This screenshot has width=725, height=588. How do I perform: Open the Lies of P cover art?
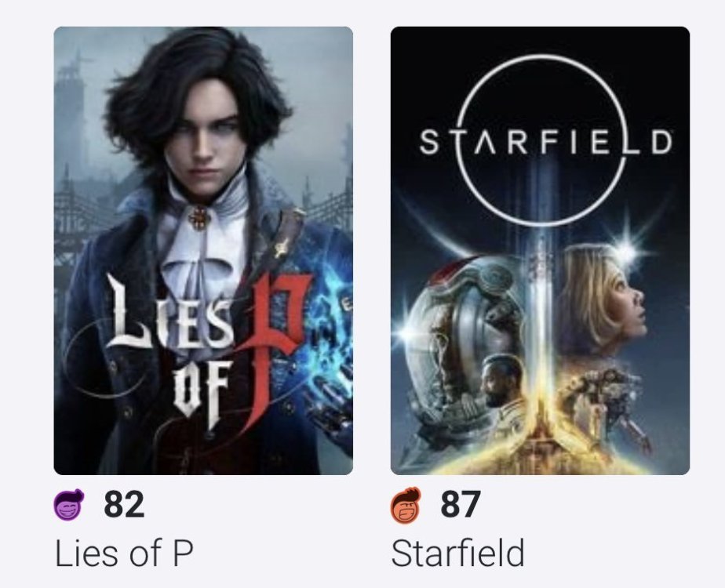tap(202, 250)
